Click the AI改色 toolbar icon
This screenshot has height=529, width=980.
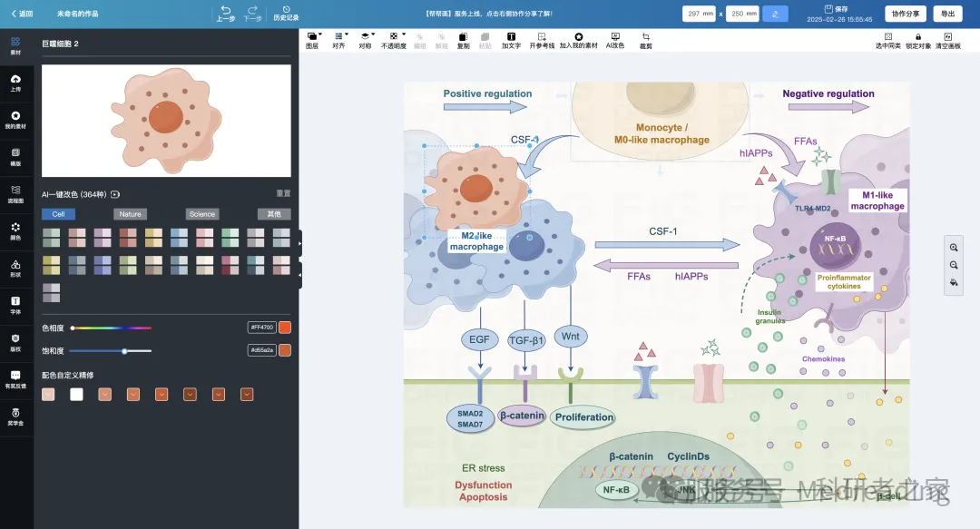click(615, 41)
